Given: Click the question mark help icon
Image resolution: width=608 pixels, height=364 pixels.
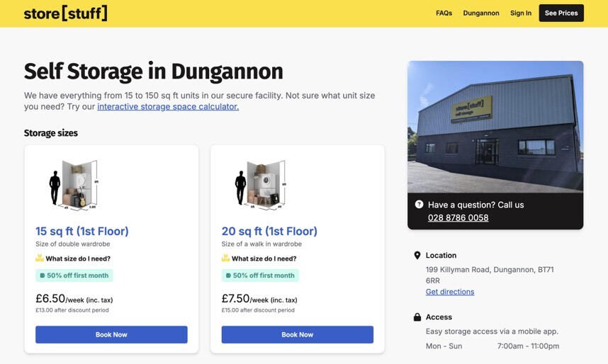Looking at the screenshot, I should [x=419, y=205].
